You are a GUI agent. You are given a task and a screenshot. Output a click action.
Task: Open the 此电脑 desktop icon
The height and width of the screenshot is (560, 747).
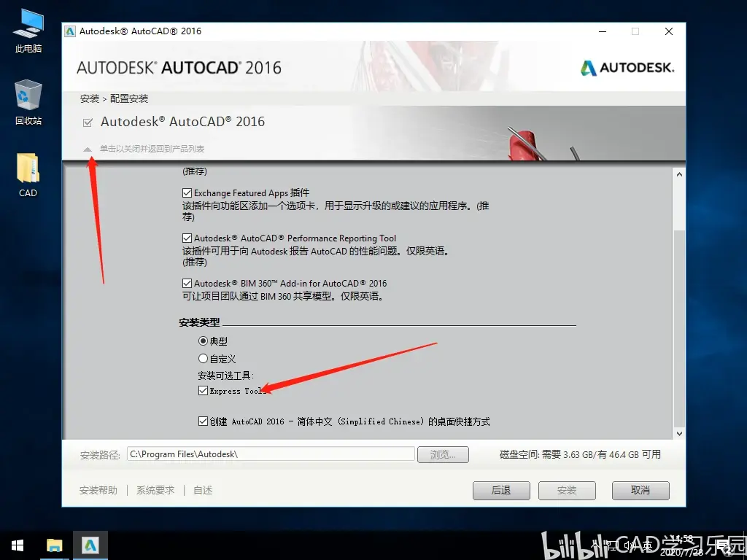(28, 31)
